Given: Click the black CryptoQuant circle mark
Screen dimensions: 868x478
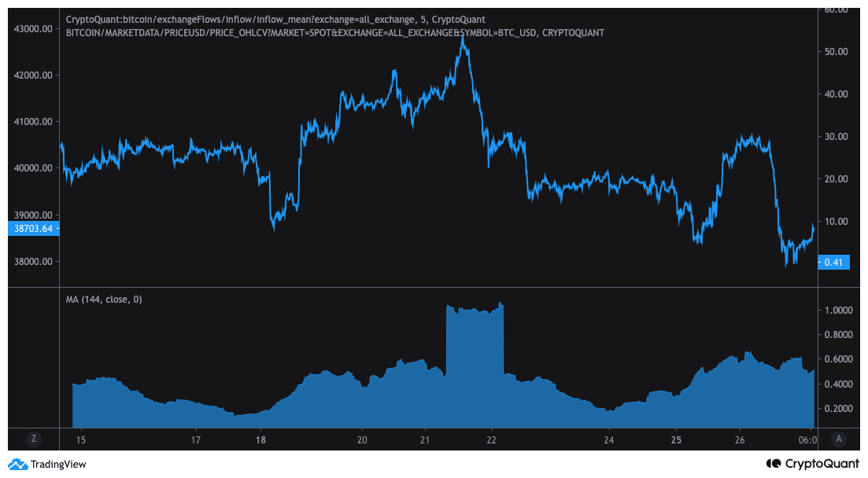Looking at the screenshot, I should (x=772, y=465).
